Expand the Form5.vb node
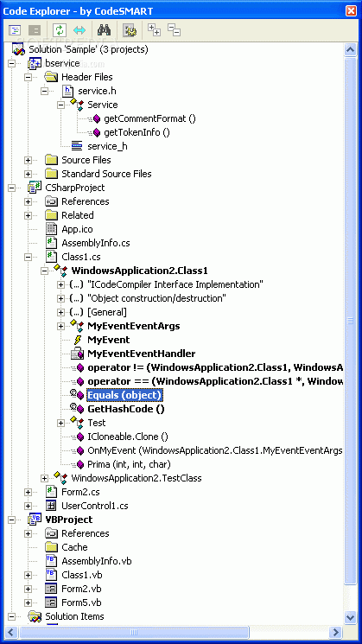 (x=28, y=603)
